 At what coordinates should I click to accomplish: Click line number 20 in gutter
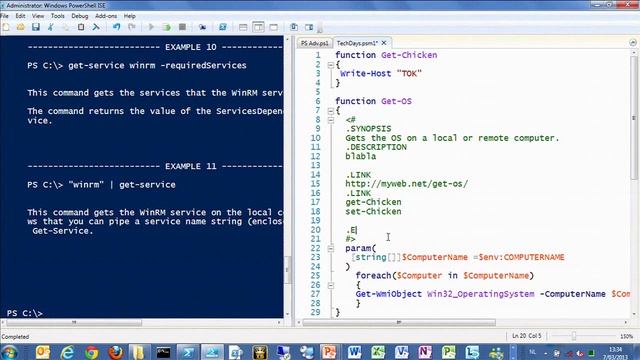coord(316,230)
